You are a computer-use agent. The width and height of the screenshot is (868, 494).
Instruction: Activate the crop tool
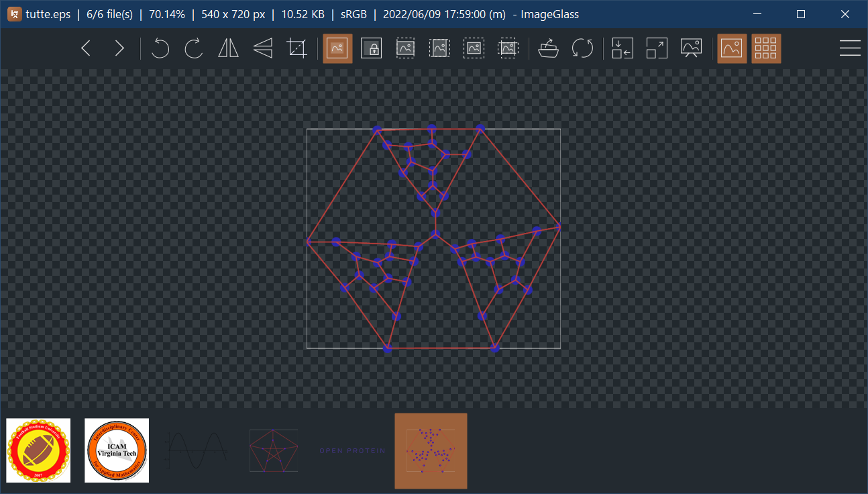pyautogui.click(x=296, y=48)
